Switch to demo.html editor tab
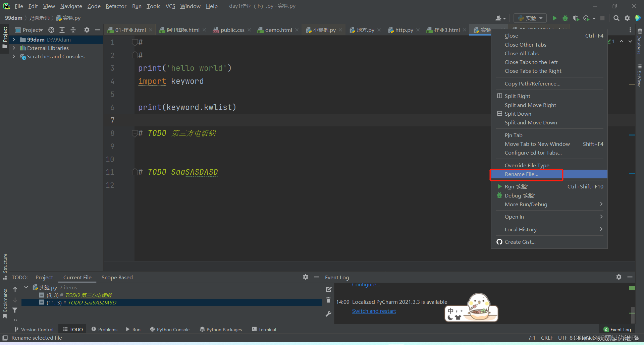The image size is (644, 345). coord(278,30)
